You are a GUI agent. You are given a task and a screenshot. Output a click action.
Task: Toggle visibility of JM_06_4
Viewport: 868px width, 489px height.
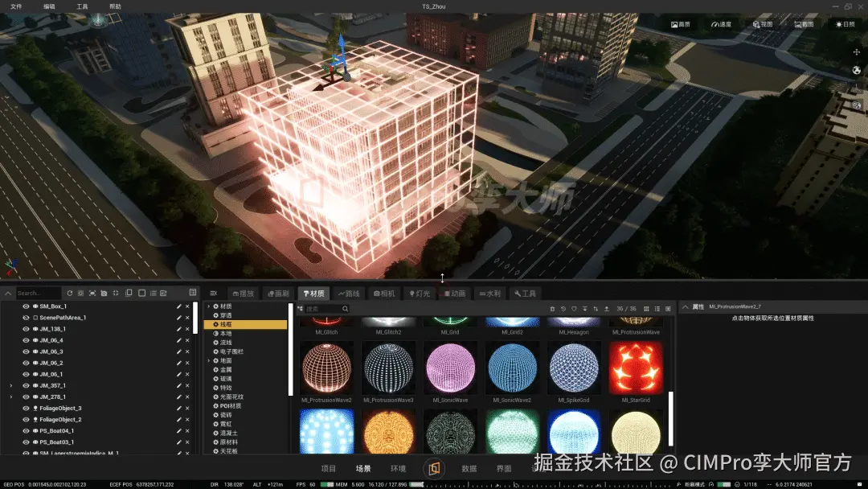coord(26,340)
